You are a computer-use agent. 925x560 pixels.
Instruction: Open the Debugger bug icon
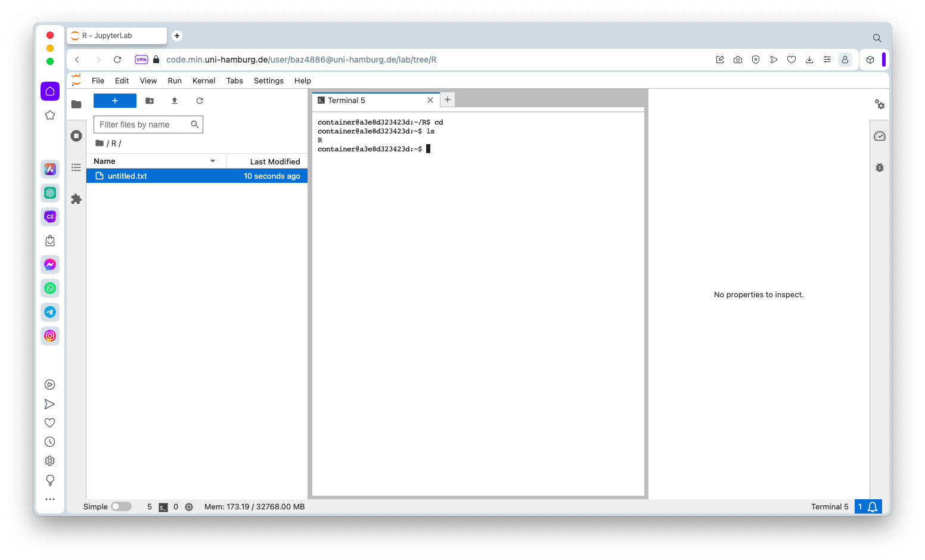pos(879,167)
